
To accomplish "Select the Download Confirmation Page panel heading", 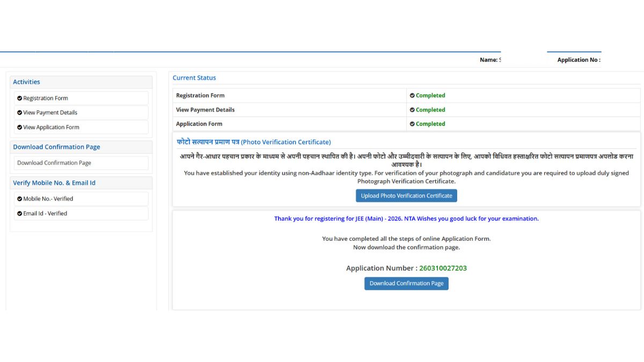I will (56, 147).
